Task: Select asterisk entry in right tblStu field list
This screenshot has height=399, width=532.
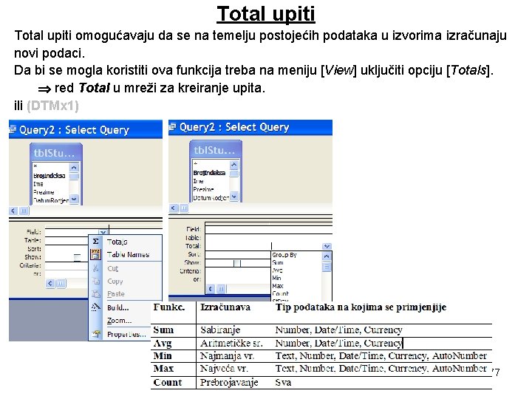Action: point(195,164)
